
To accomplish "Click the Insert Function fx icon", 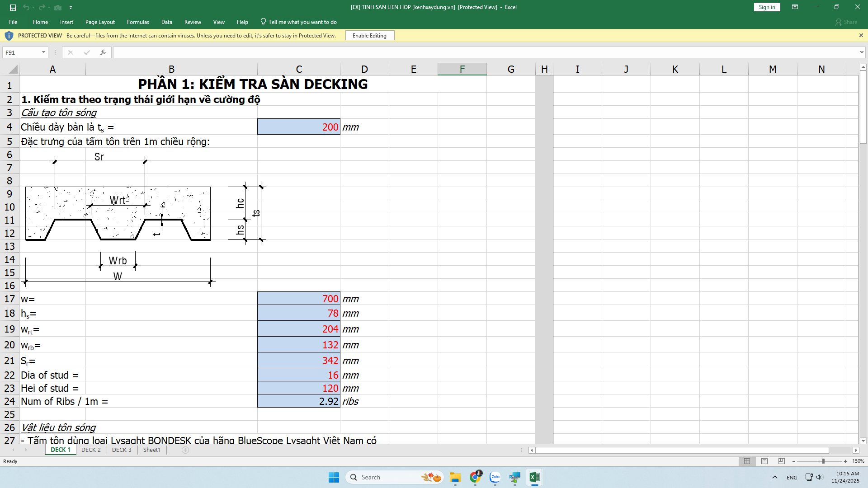I will (103, 52).
